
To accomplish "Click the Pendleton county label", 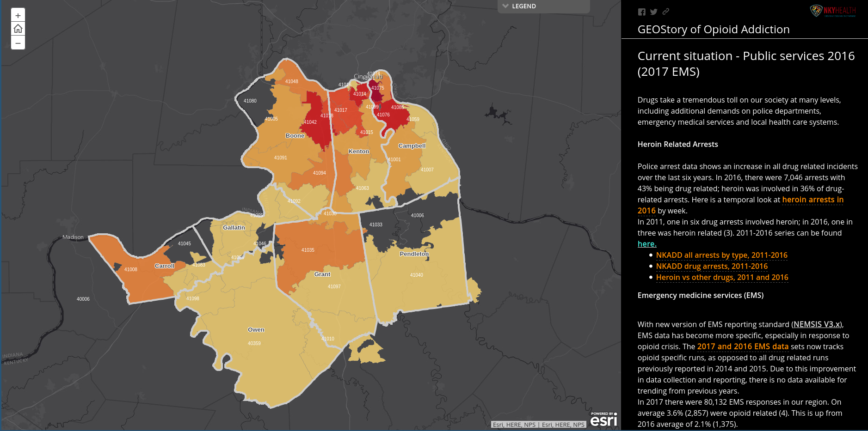I will click(414, 254).
